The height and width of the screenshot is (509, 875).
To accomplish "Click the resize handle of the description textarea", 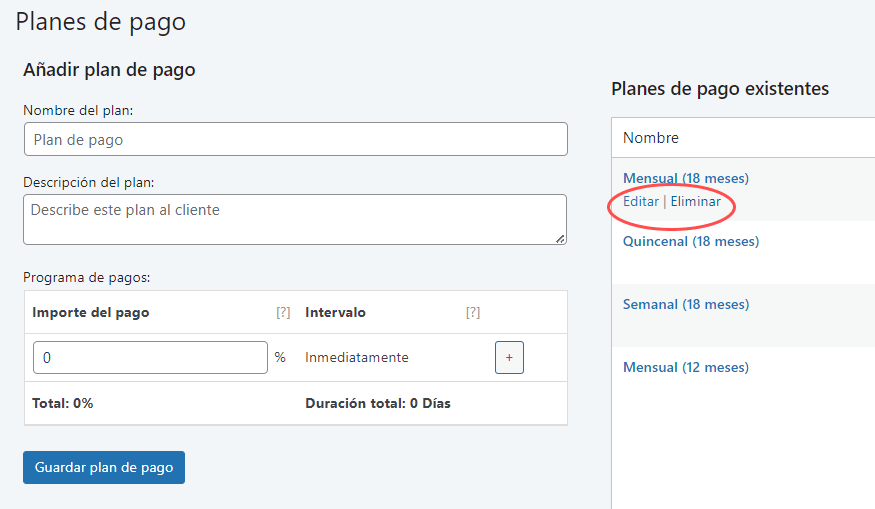I will click(560, 238).
